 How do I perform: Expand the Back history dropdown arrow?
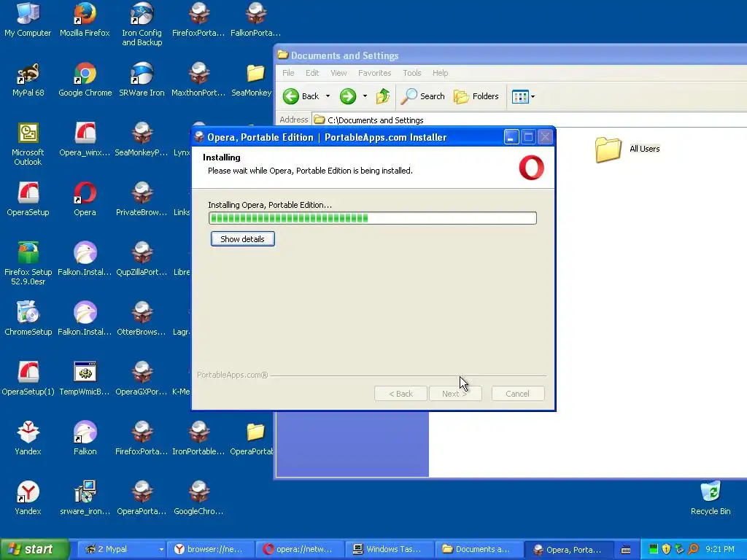328,96
